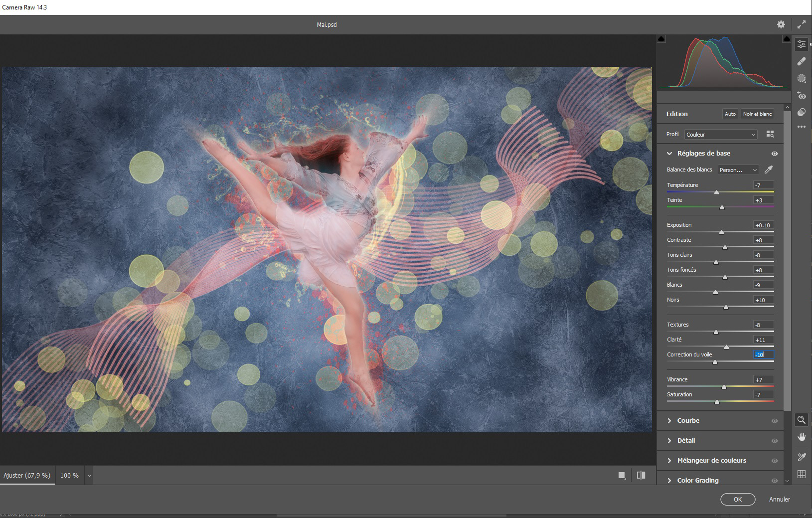Hide Réglages de base adjustments eye
This screenshot has width=812, height=518.
(x=775, y=154)
